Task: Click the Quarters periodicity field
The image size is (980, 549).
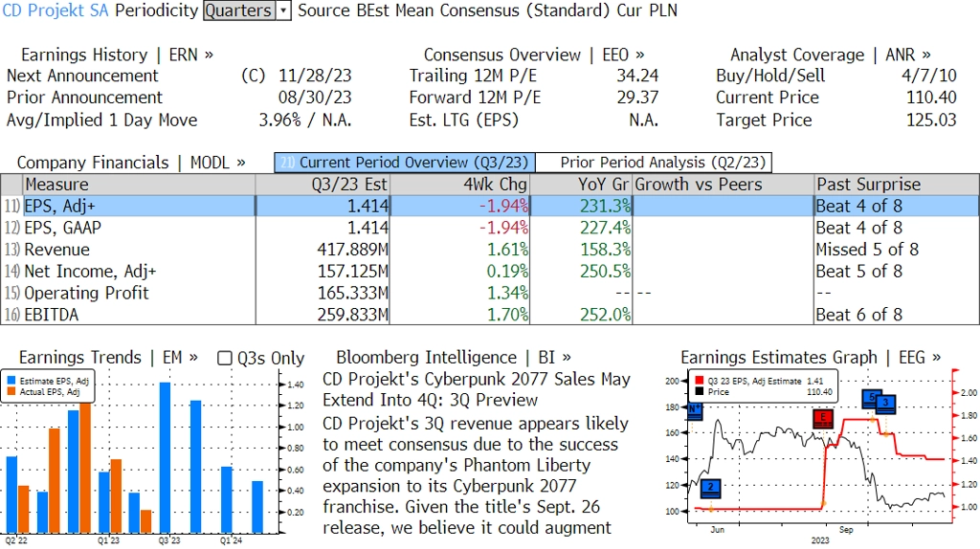Action: click(x=239, y=11)
